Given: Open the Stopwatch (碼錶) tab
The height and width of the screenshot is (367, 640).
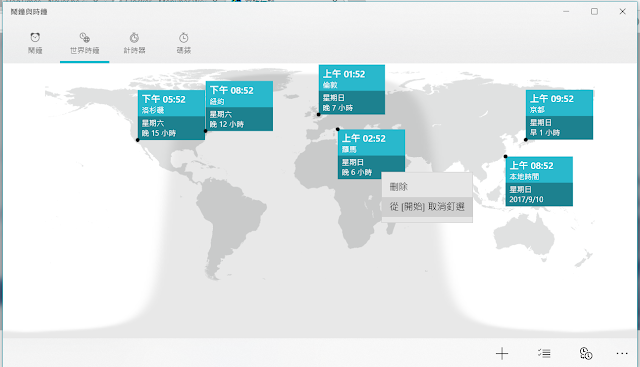Looking at the screenshot, I should tap(184, 43).
